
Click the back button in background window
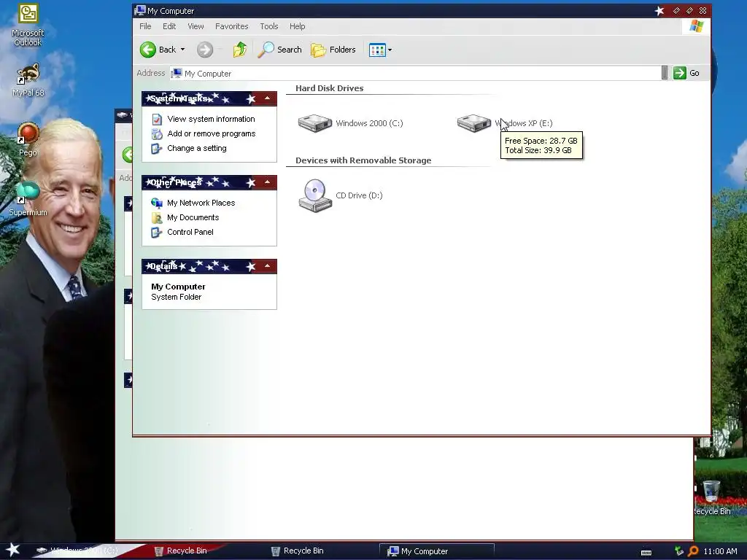point(127,155)
